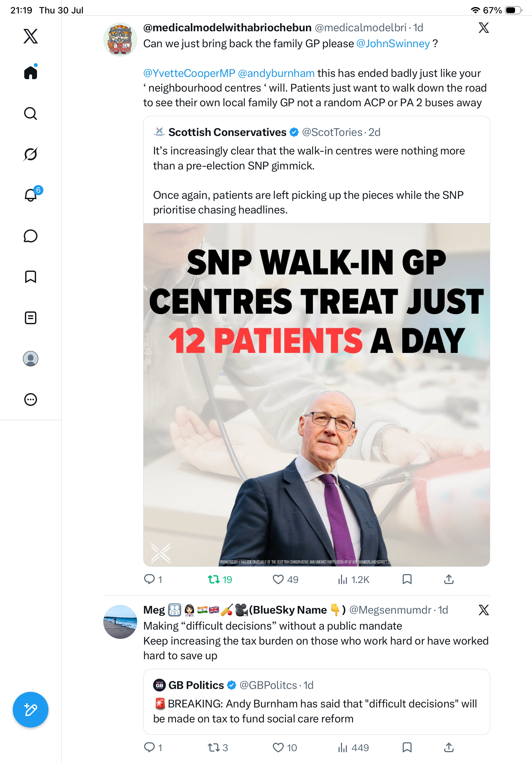Tap the compose new post button
This screenshot has height=762, width=532.
tap(31, 710)
